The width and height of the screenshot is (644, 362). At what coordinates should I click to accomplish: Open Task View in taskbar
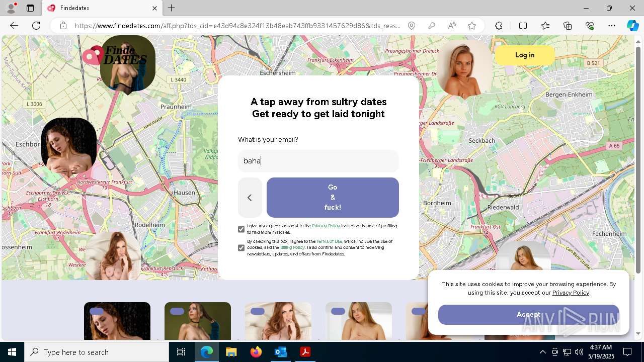click(x=181, y=352)
